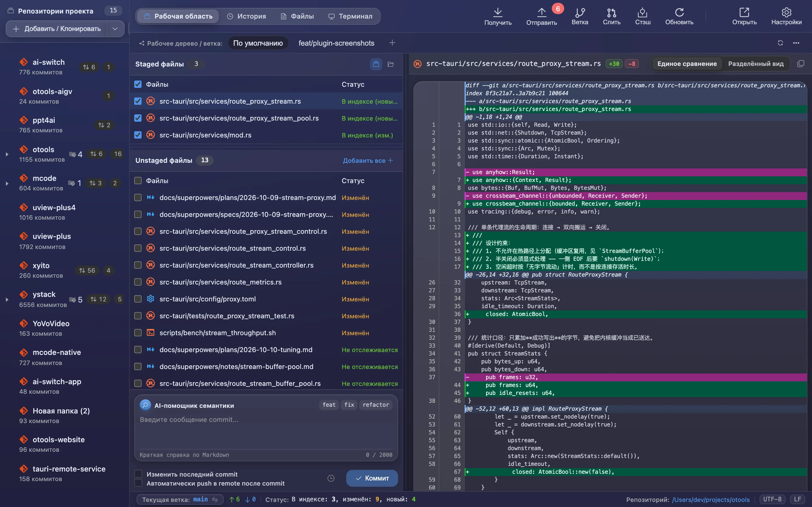
Task: Expand the ystack repository entry
Action: click(7, 299)
